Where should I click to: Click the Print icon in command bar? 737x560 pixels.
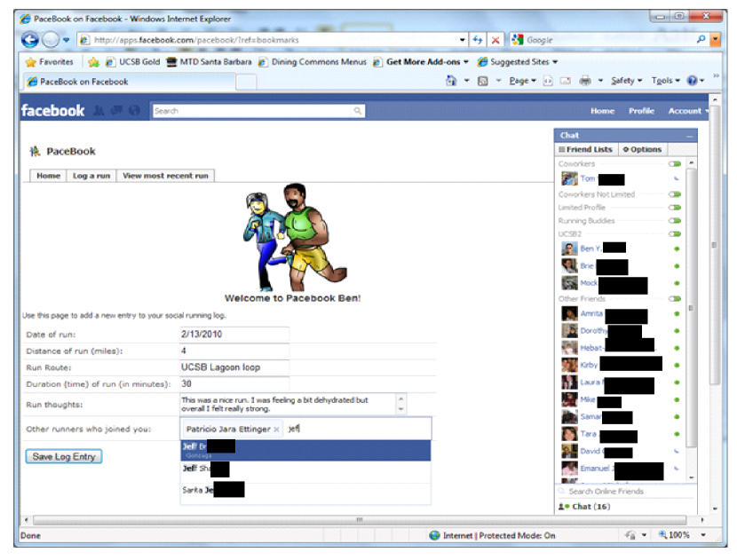click(584, 81)
